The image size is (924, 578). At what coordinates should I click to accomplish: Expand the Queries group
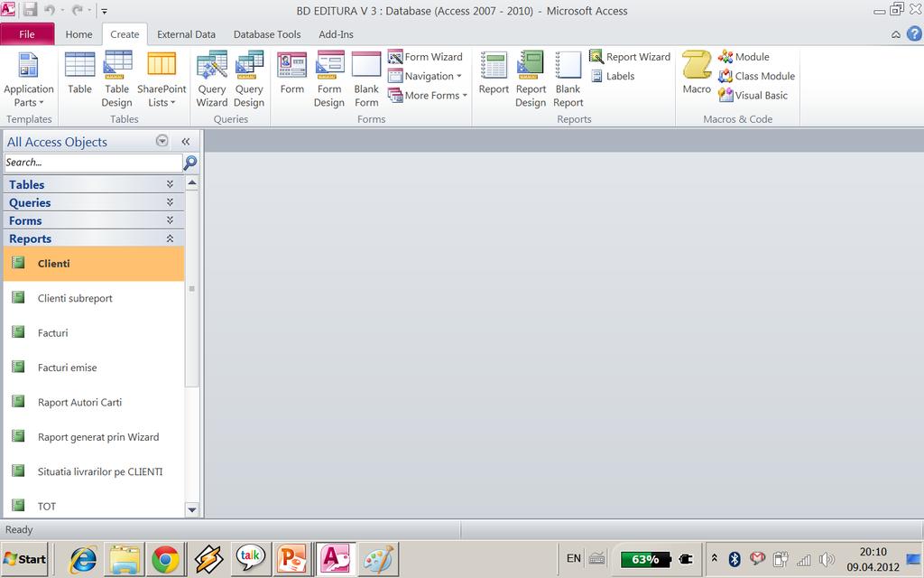(94, 203)
